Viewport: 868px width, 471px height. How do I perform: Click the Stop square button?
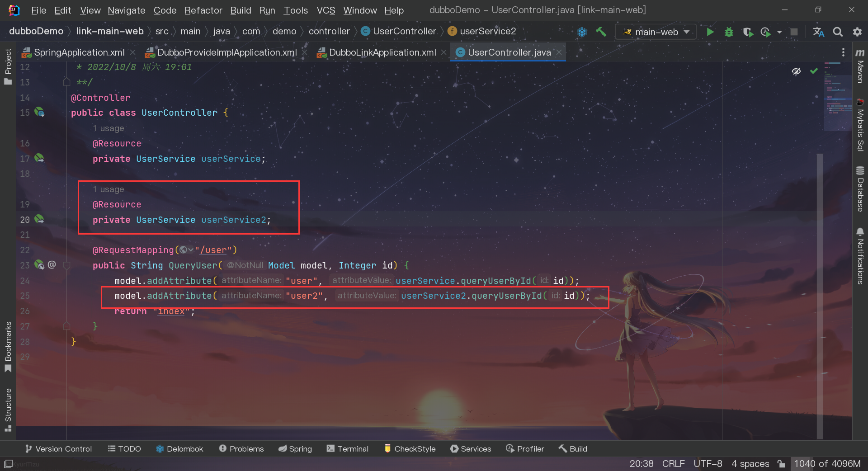(794, 32)
